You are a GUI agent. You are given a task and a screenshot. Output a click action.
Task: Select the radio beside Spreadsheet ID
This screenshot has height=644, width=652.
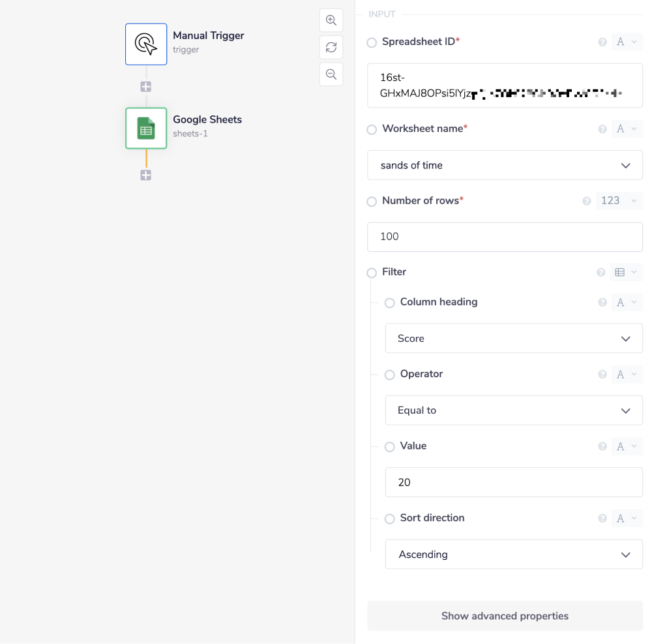[372, 42]
